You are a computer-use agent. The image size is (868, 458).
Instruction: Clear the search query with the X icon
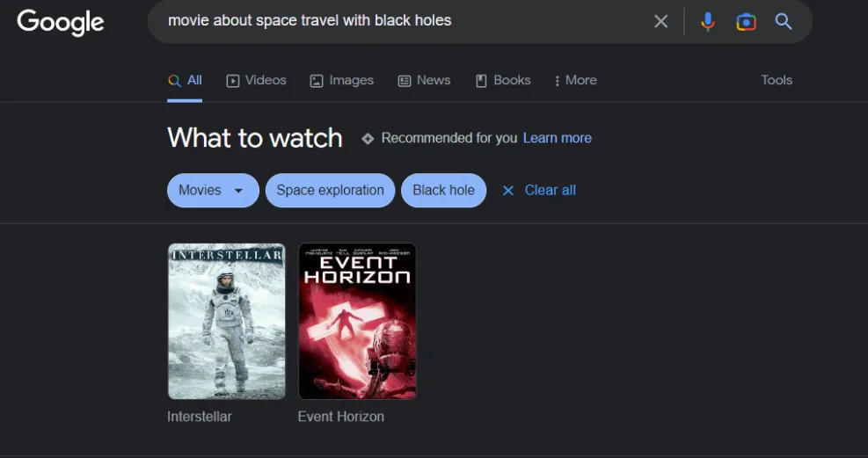tap(660, 22)
